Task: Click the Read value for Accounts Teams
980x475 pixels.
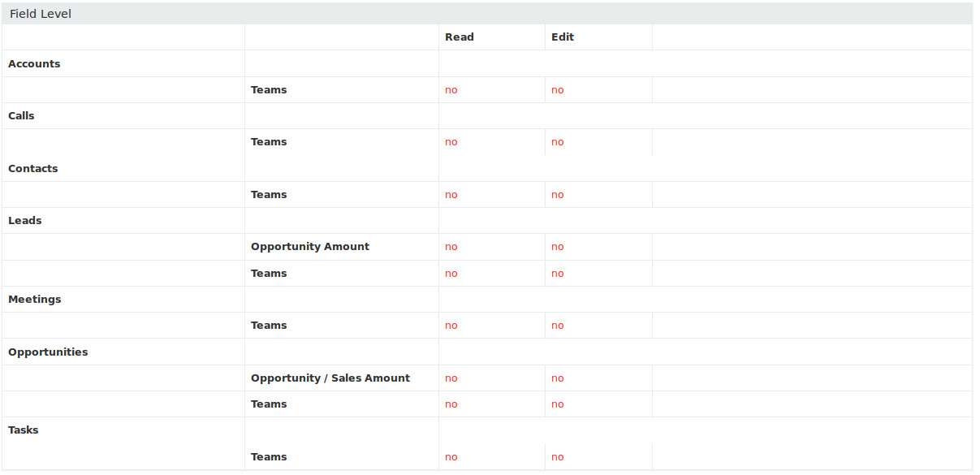Action: tap(451, 90)
